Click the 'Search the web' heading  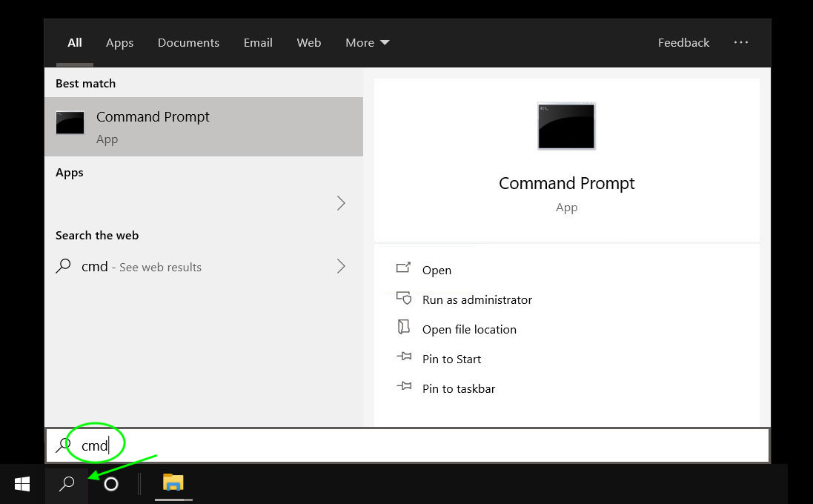[x=97, y=236]
